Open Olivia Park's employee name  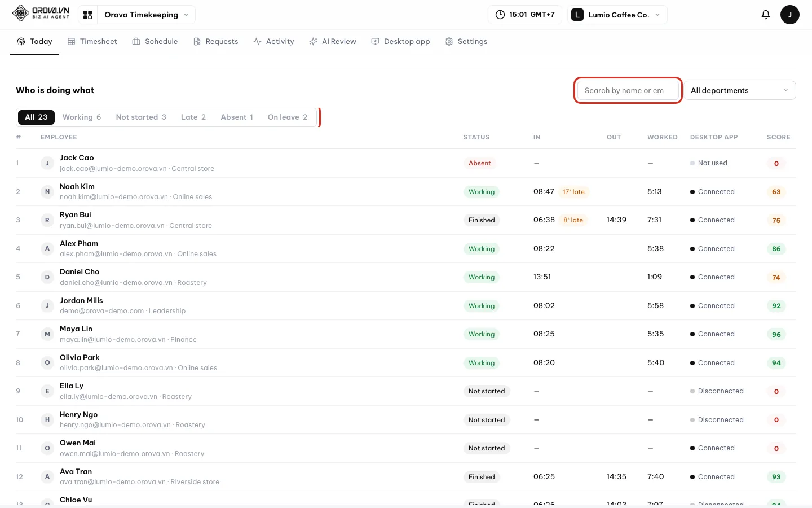point(80,357)
